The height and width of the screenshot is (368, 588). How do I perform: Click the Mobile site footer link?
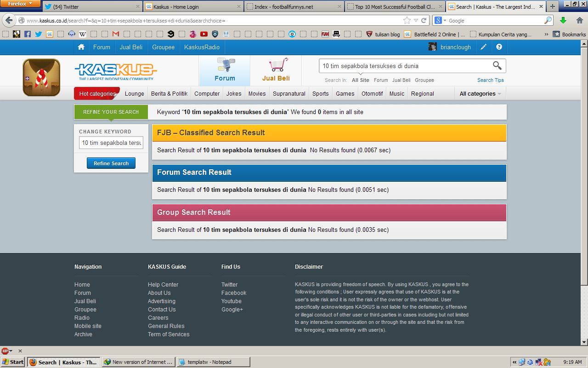88,326
